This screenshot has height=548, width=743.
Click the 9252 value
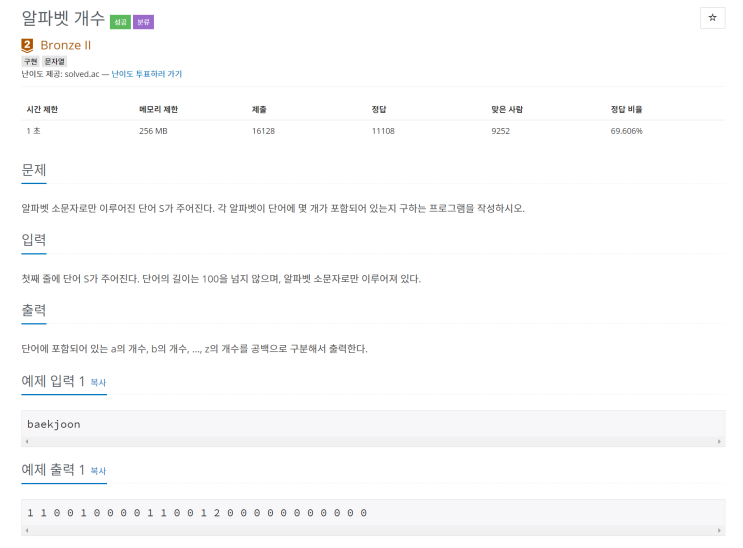(500, 131)
